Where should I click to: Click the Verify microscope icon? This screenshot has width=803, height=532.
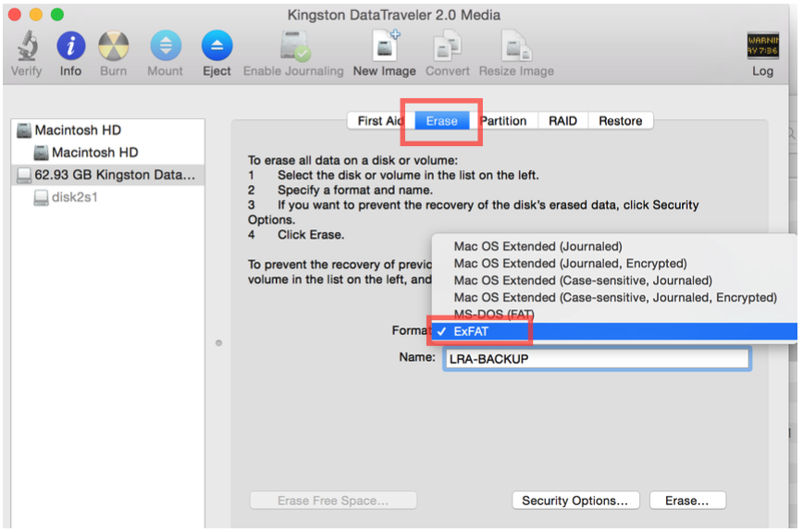[x=27, y=45]
